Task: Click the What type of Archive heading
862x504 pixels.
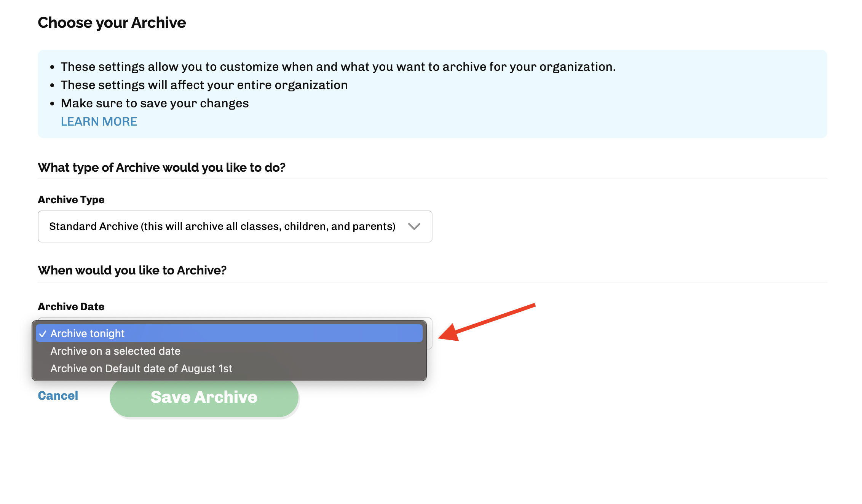Action: (x=161, y=167)
